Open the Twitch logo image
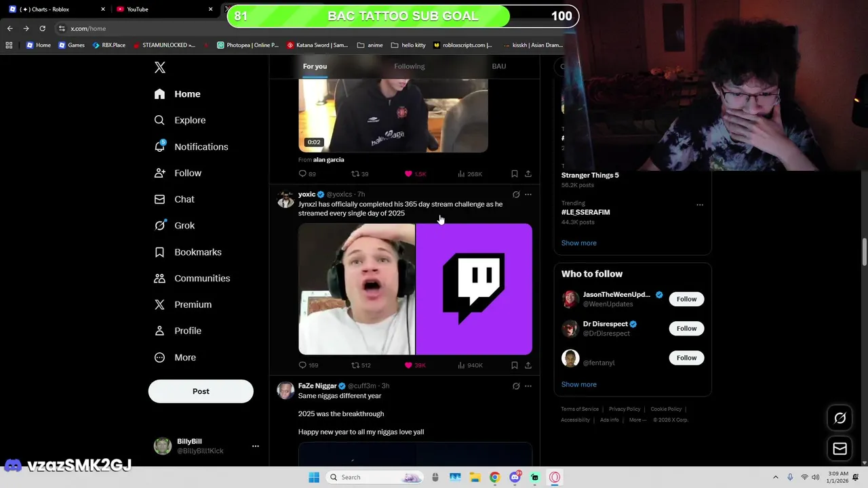Screen dimensions: 868x488 tap(474, 289)
